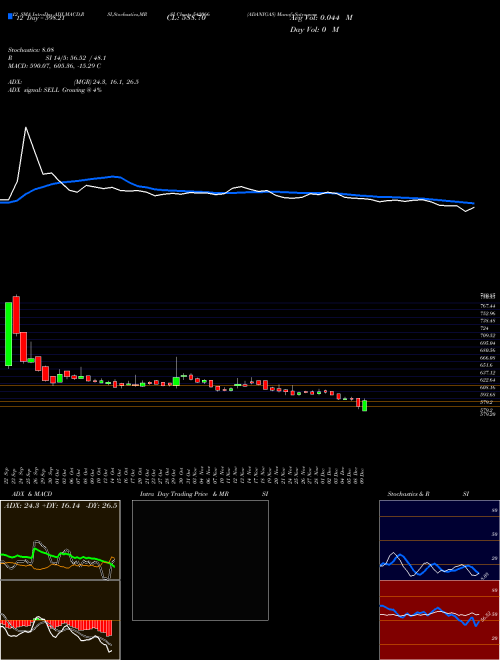Click the MACD values line
This screenshot has width=500, height=660.
(54, 66)
